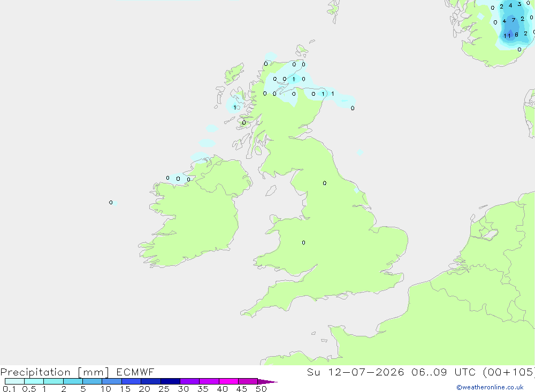The height and width of the screenshot is (392, 535).
Task: Click the 1–2 mm legend color box
Action: tap(53, 381)
